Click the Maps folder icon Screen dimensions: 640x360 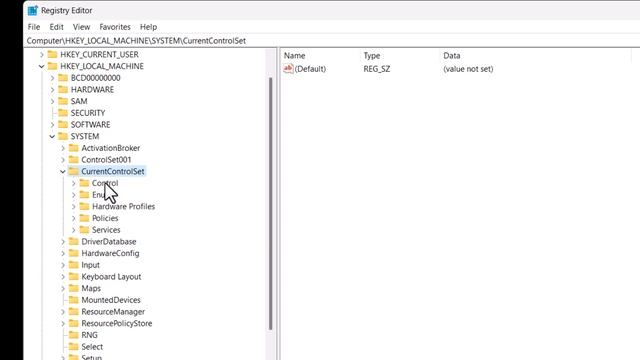(73, 288)
